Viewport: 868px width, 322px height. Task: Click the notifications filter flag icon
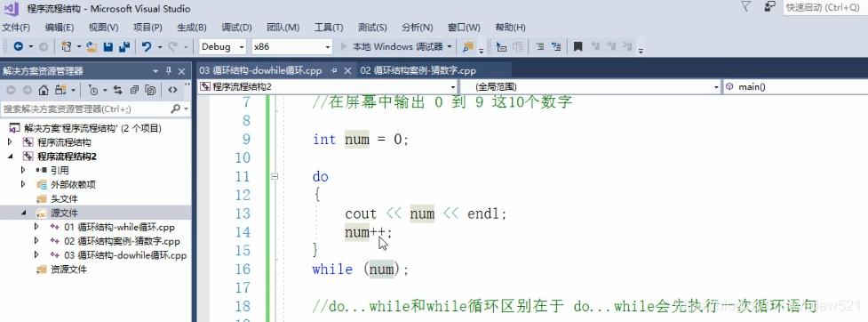[745, 6]
